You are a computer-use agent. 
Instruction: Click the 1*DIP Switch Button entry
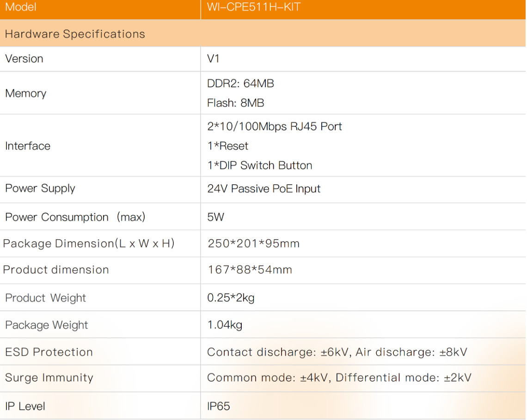pos(259,166)
